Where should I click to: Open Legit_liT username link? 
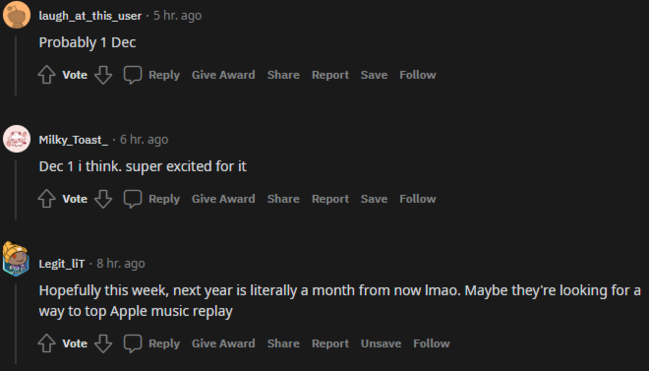62,264
